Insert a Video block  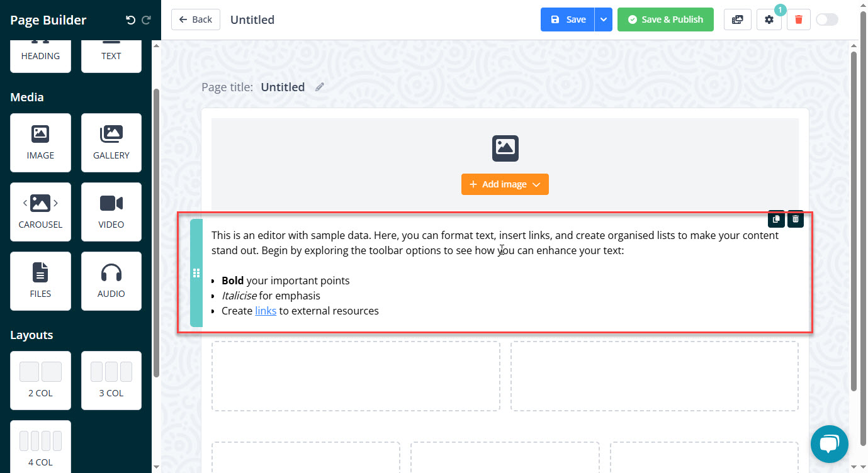[111, 211]
